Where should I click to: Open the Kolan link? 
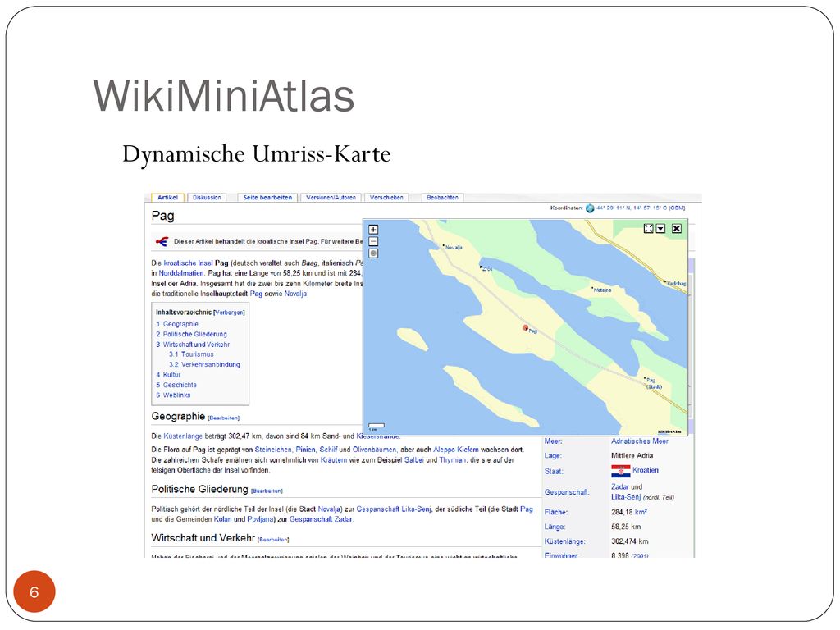223,519
